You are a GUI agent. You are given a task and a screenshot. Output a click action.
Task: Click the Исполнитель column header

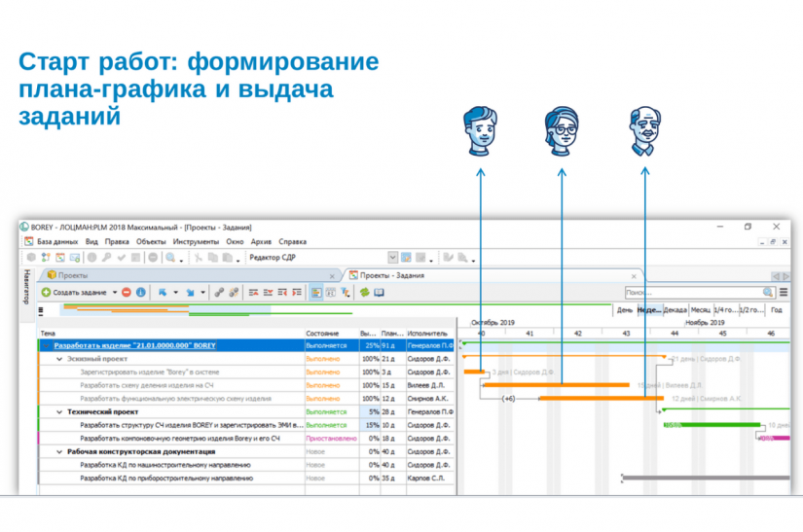[x=427, y=333]
